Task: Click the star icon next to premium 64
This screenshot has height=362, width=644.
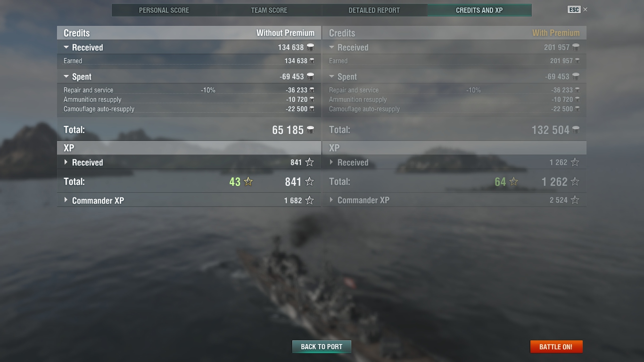Action: pyautogui.click(x=514, y=181)
